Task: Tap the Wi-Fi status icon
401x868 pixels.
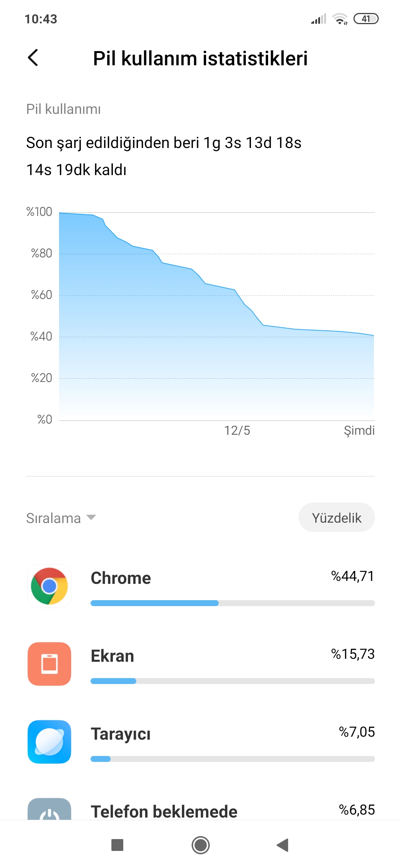Action: click(340, 19)
